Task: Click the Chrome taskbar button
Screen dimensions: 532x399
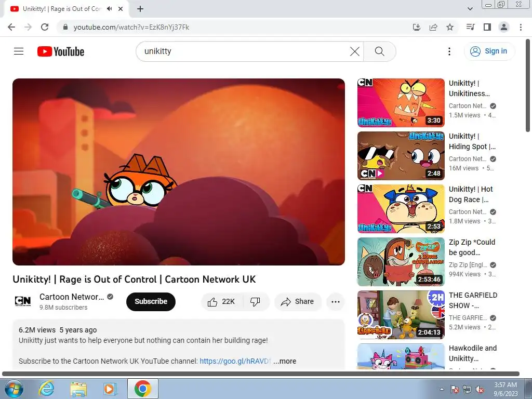Action: [x=142, y=389]
